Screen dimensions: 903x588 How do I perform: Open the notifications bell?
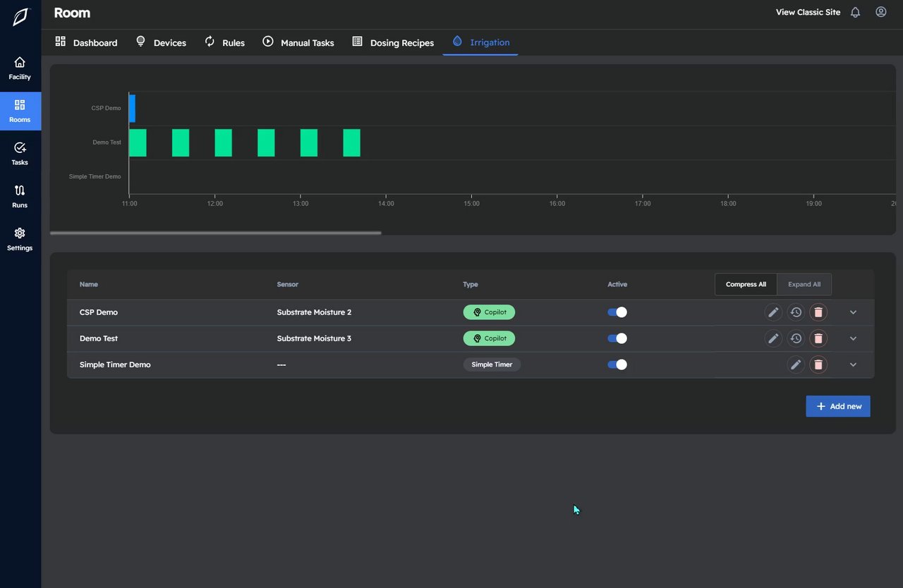point(855,12)
